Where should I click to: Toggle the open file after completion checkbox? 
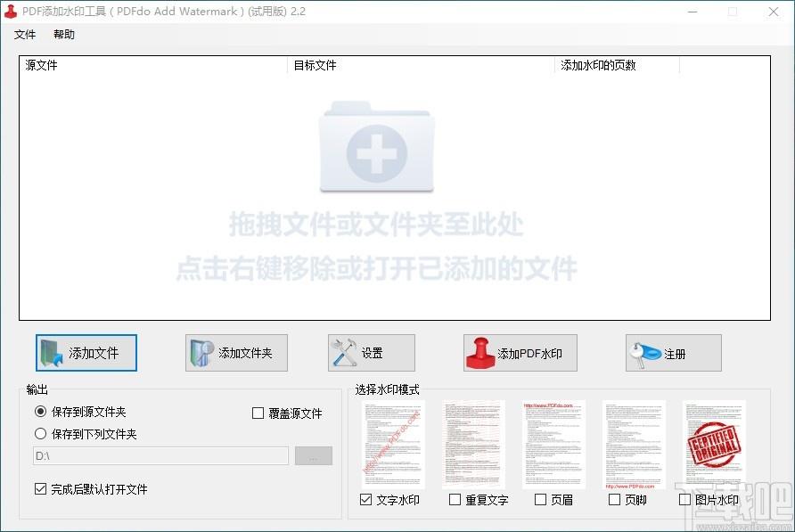40,489
